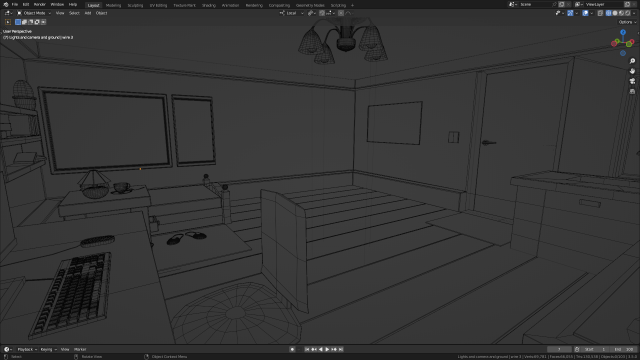Add a new view layer icon
The width and height of the screenshot is (640, 360).
627,4
